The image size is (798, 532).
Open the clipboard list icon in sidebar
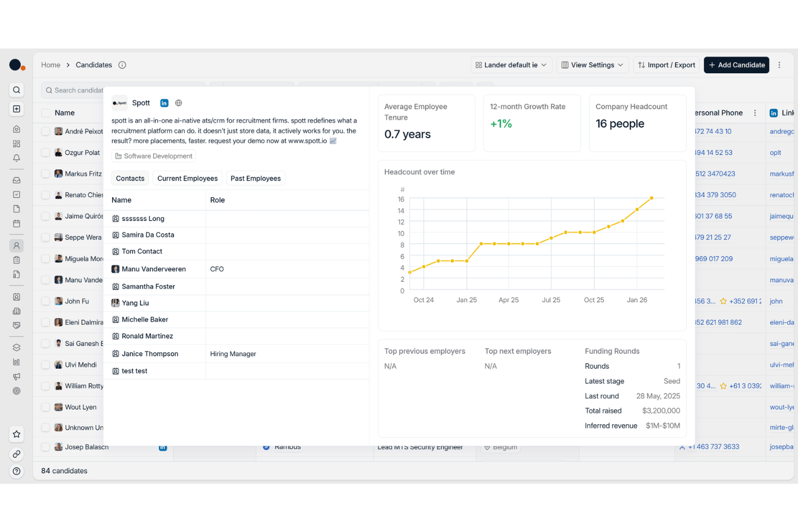pos(17,260)
